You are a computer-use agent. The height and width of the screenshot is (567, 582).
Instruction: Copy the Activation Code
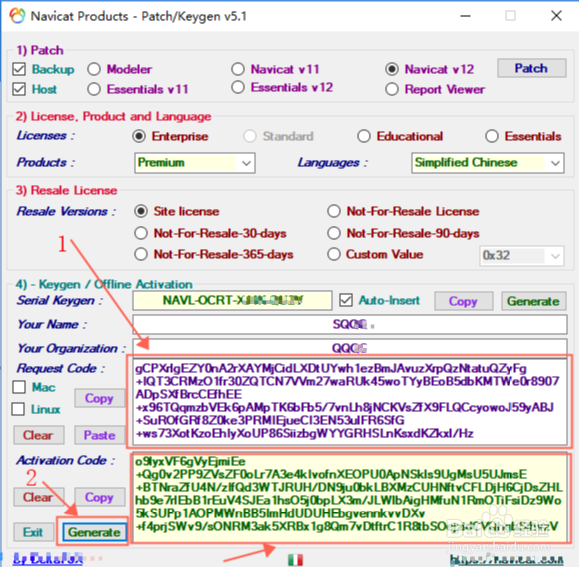pyautogui.click(x=99, y=497)
